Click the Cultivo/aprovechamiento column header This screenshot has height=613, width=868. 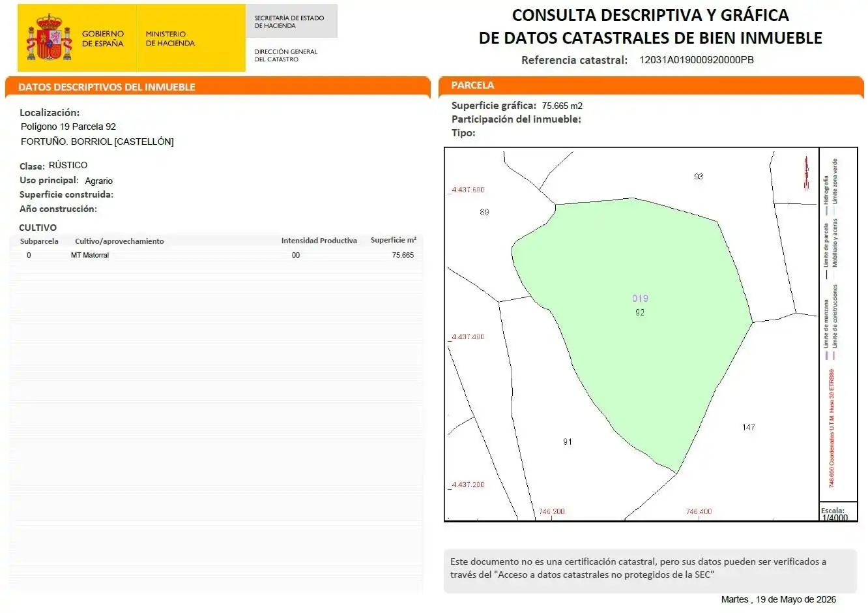pyautogui.click(x=119, y=241)
